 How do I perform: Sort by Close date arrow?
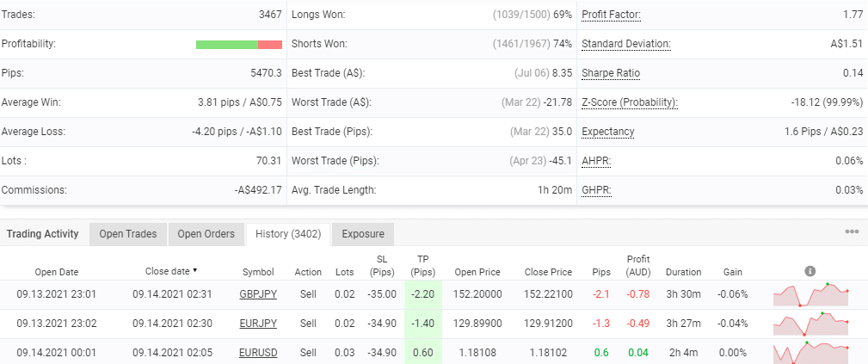click(x=194, y=271)
